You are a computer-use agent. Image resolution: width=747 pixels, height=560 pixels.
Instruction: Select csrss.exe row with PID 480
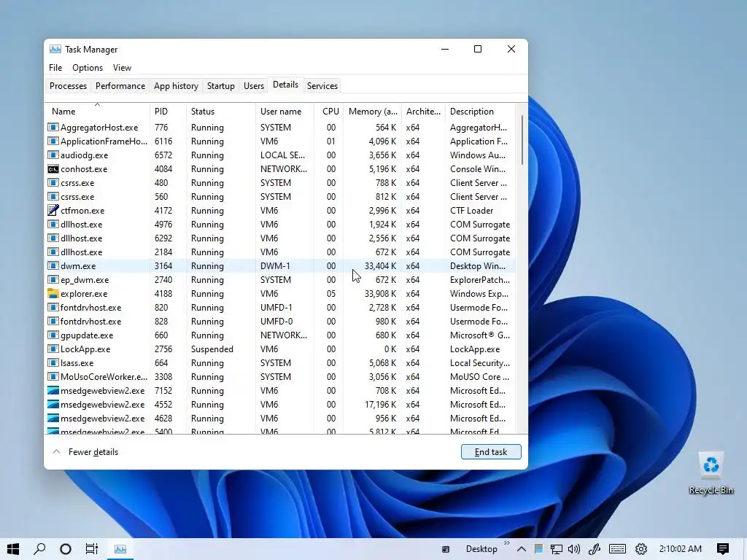(x=281, y=183)
